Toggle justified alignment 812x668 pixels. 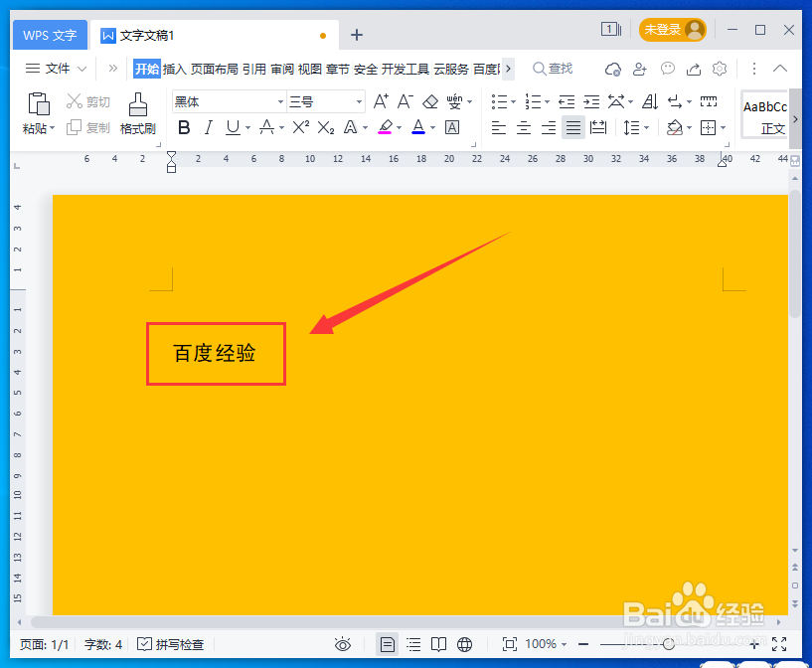(573, 127)
